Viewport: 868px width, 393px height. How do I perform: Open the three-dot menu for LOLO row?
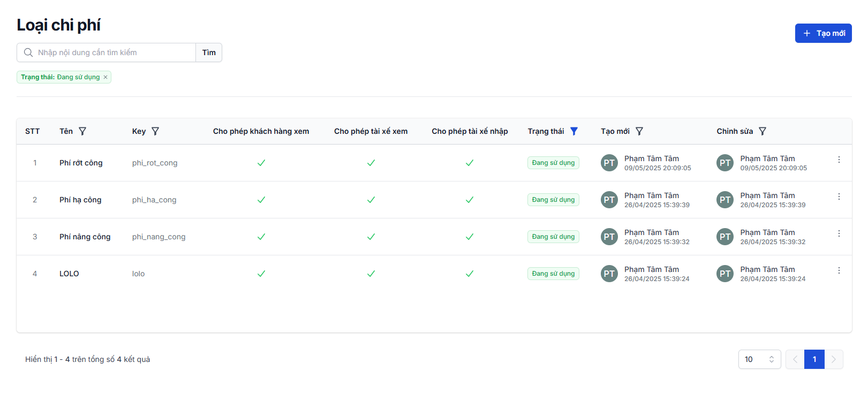[839, 270]
